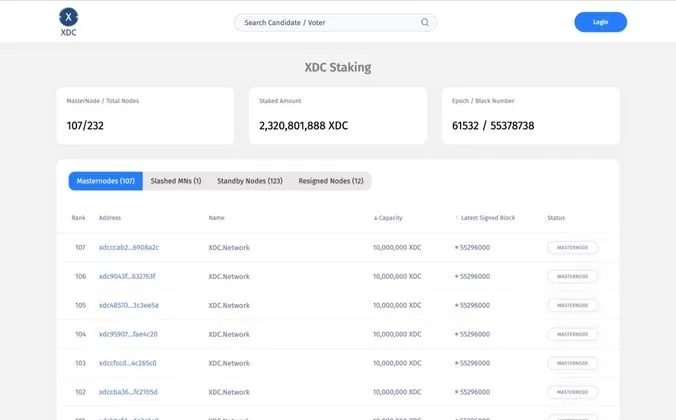Open address xdcccab2...6908a2c

point(129,248)
